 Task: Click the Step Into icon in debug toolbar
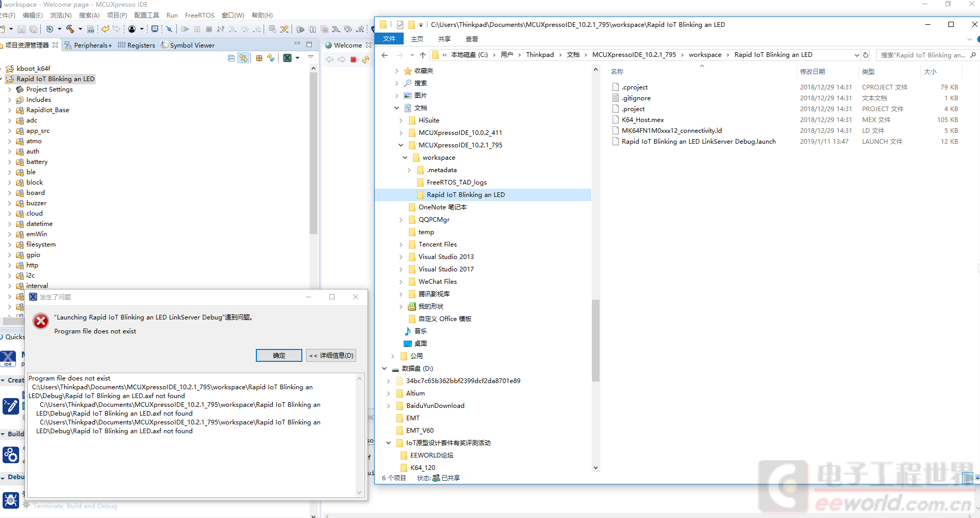click(233, 29)
